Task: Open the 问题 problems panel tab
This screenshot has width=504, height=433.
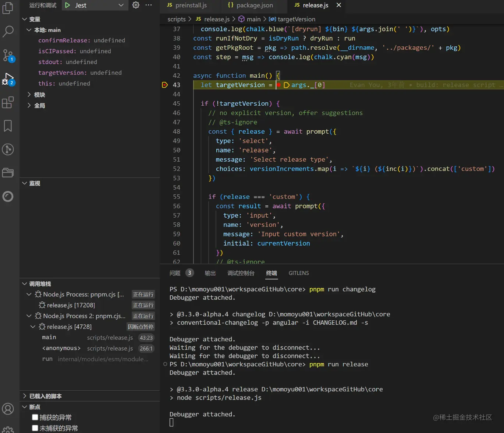Action: (175, 273)
